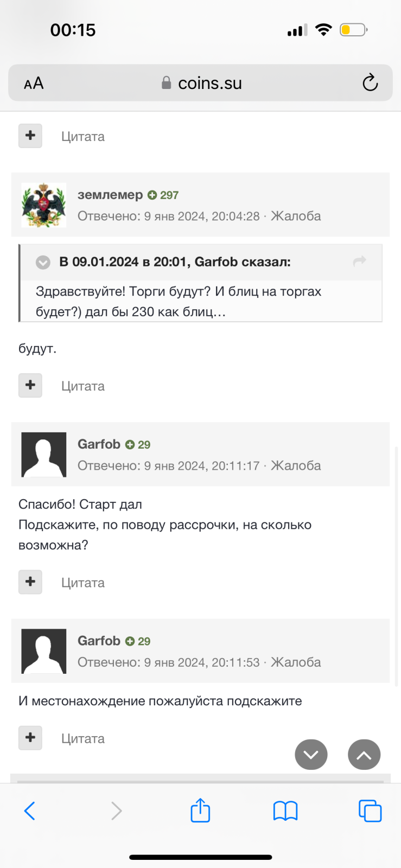
Task: Open Safari bookmarks book icon
Action: tap(285, 811)
